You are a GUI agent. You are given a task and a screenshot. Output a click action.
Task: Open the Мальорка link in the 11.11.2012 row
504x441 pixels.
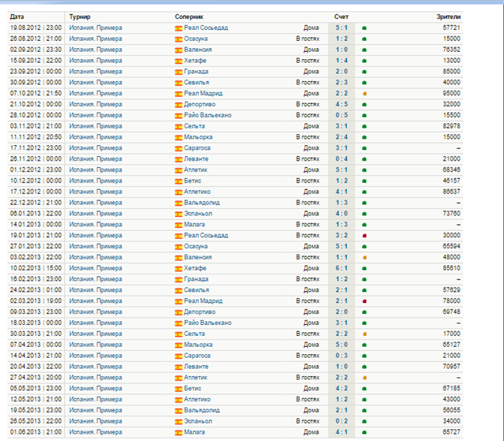pyautogui.click(x=199, y=137)
